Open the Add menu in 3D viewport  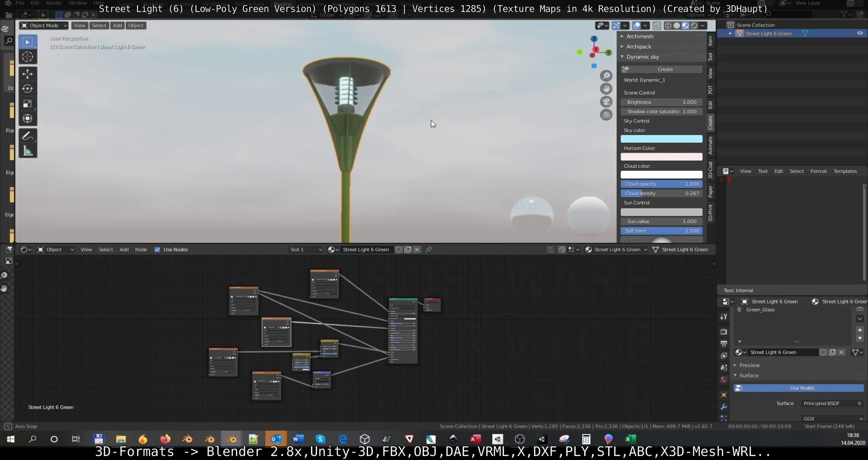[x=117, y=26]
